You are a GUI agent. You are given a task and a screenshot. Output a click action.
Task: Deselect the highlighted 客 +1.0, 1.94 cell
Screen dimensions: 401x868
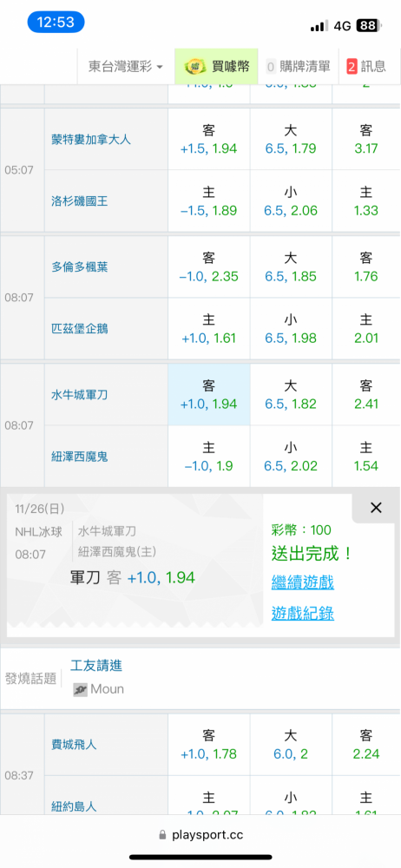209,395
